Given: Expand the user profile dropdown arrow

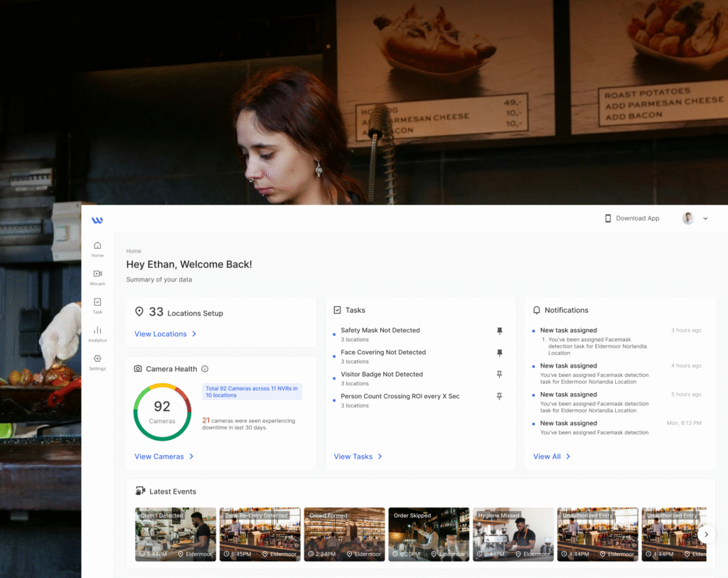Looking at the screenshot, I should pos(705,219).
